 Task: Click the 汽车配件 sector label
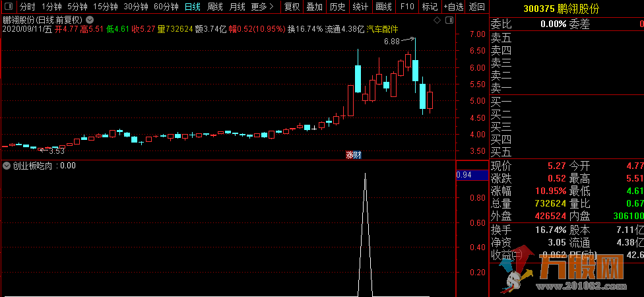[x=382, y=29]
